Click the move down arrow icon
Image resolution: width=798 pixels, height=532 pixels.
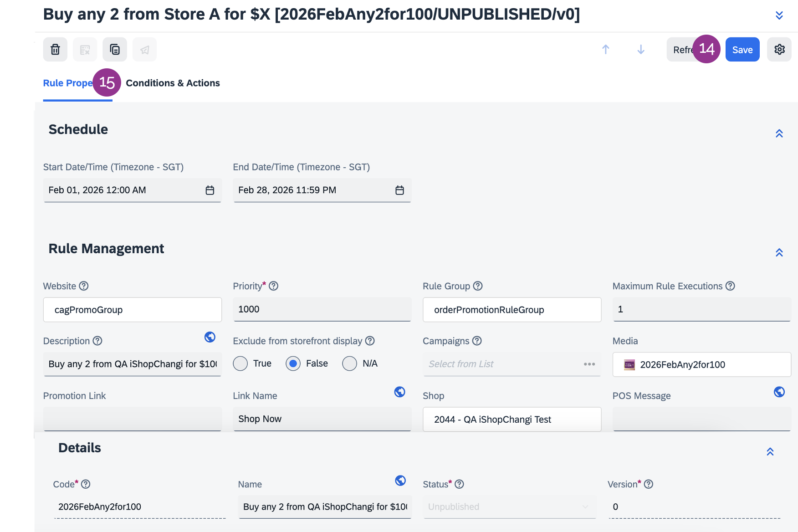[x=640, y=50]
